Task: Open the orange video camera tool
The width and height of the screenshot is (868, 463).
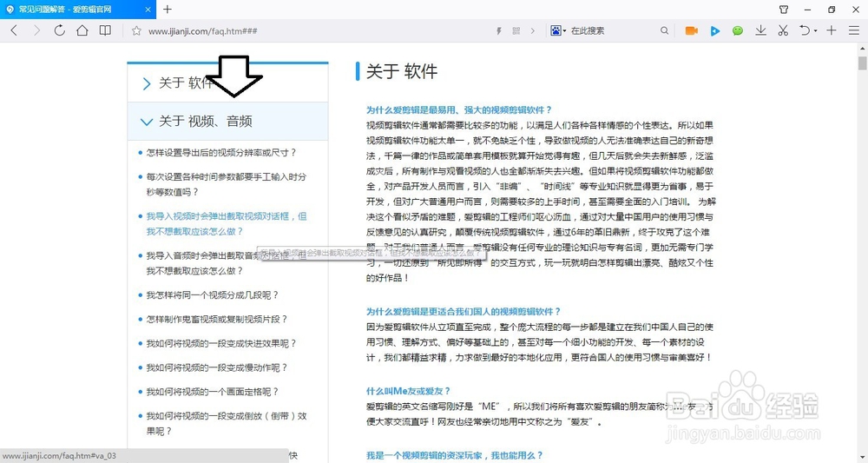Action: click(x=691, y=31)
